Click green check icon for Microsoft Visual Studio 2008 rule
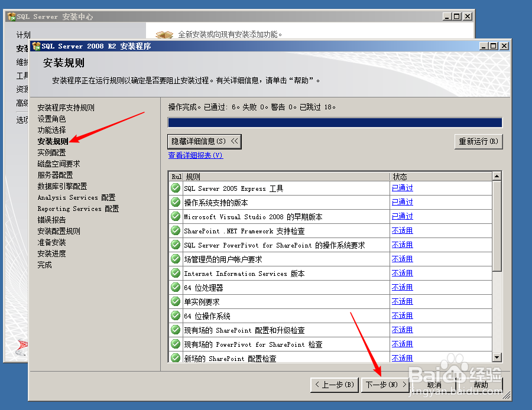 (x=176, y=216)
